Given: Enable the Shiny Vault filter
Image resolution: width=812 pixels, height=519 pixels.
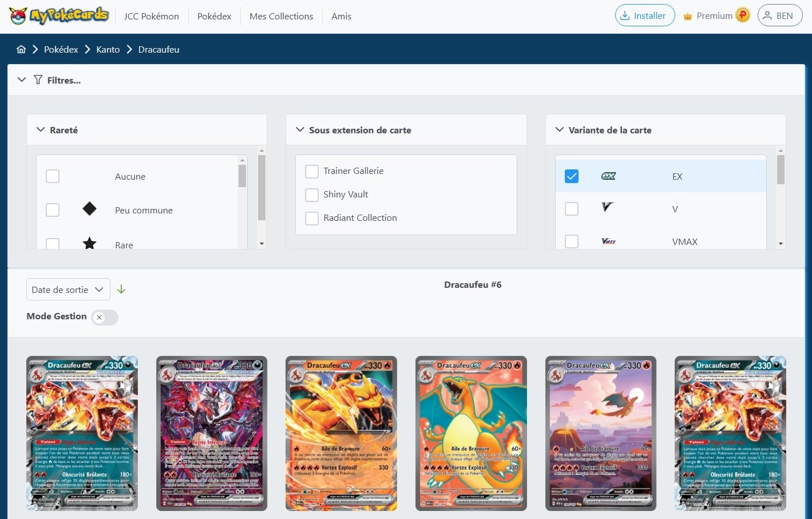Looking at the screenshot, I should tap(312, 195).
